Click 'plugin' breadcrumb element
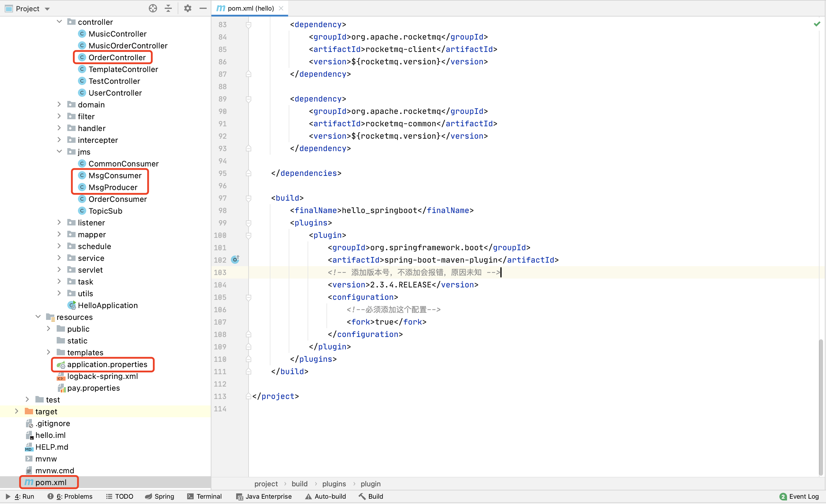The height and width of the screenshot is (504, 826). click(x=371, y=484)
